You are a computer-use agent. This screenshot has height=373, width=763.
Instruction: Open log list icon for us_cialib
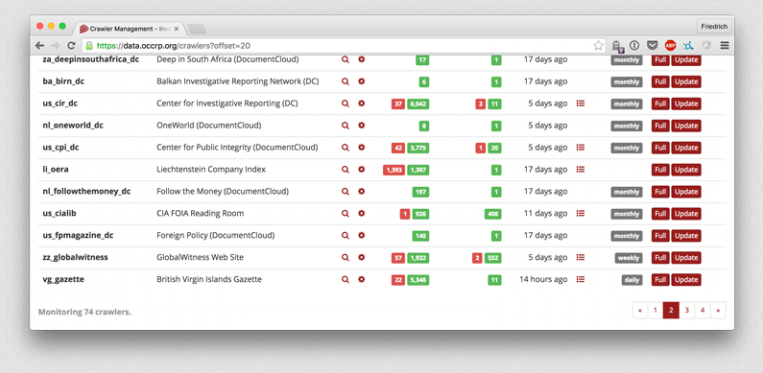580,213
